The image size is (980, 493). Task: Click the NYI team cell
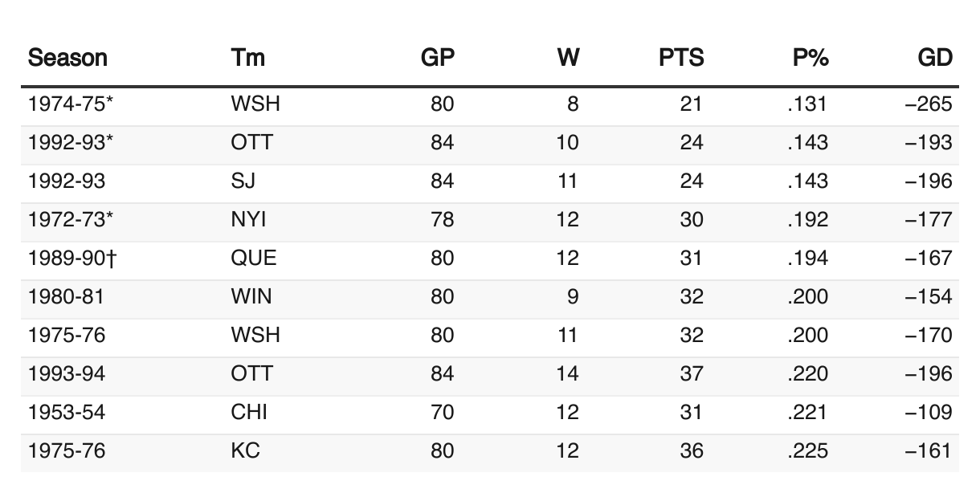pos(248,220)
